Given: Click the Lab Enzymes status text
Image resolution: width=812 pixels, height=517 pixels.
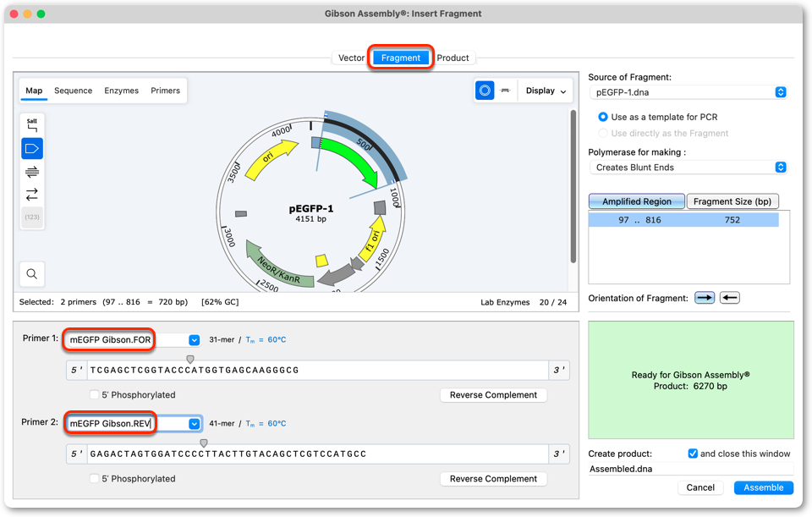Looking at the screenshot, I should (x=505, y=302).
